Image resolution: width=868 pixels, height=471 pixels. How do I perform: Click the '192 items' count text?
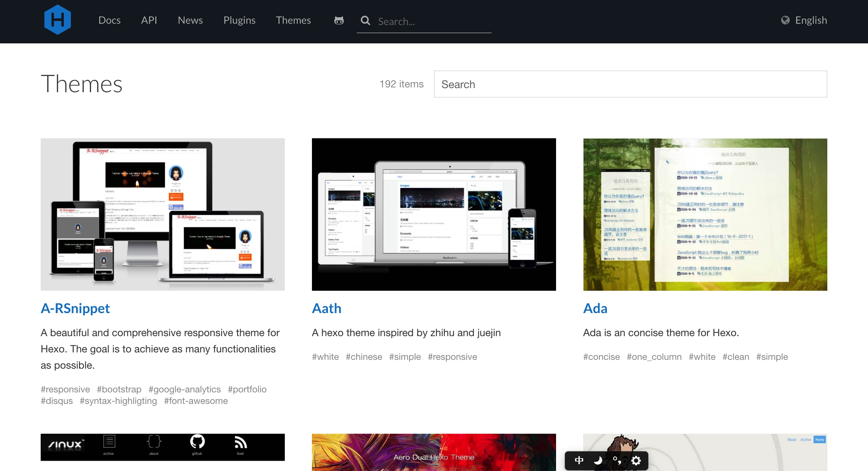401,84
